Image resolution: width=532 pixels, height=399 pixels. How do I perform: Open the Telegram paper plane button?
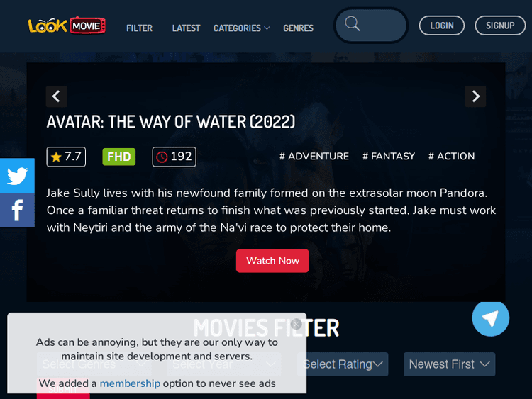490,319
